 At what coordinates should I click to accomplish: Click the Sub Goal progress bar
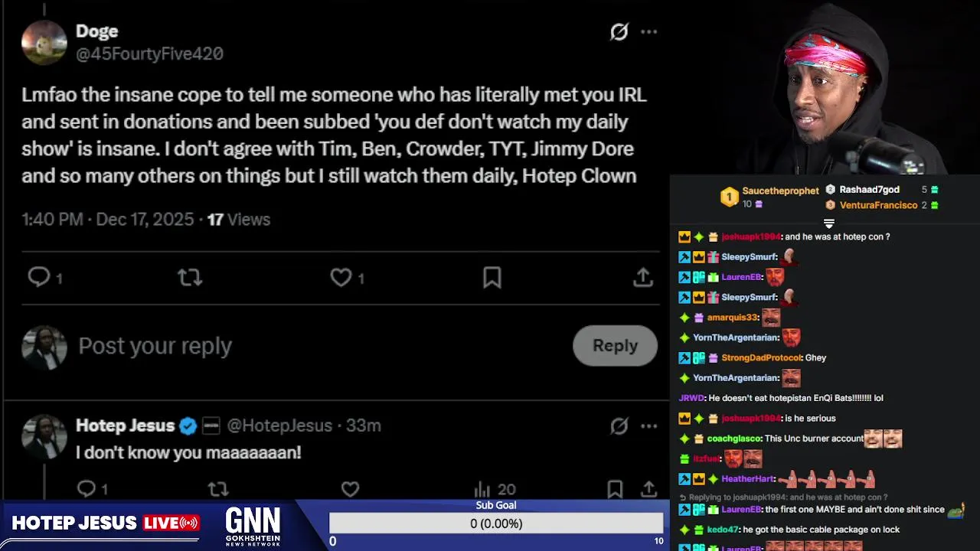tap(496, 523)
